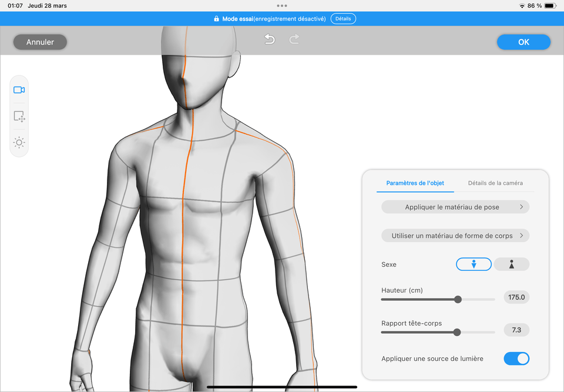Image resolution: width=564 pixels, height=392 pixels.
Task: Click the Rapport tête-corps slider handle
Action: [x=457, y=332]
